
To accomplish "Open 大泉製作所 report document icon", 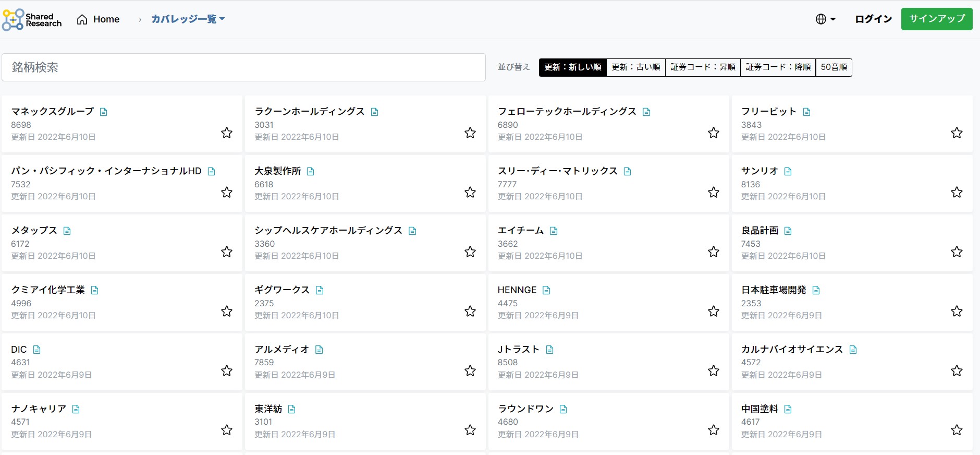I will tap(310, 171).
